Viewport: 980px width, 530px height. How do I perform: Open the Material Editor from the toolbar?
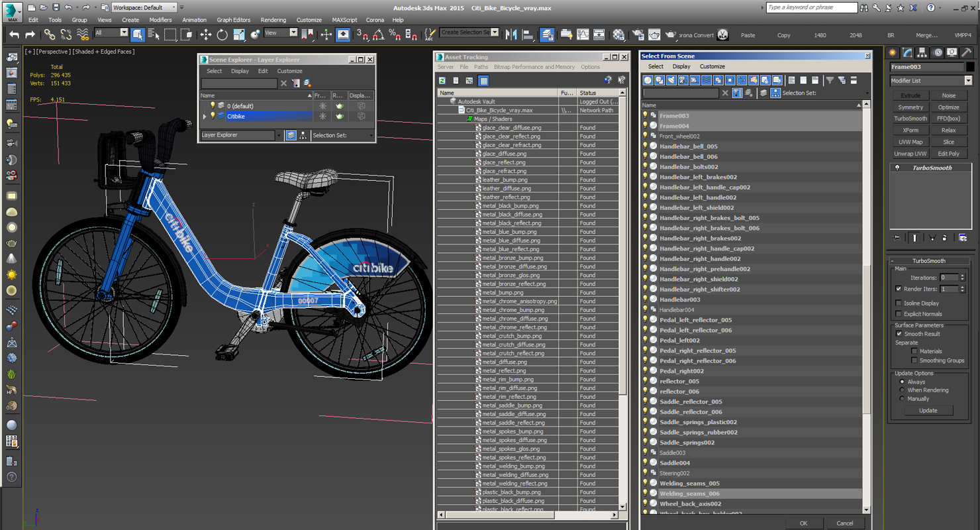(618, 34)
